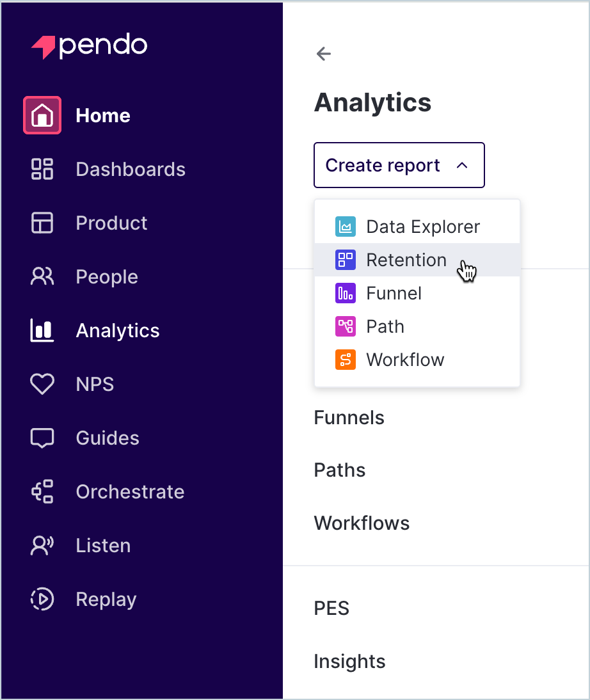
Task: Choose Data Explorer from report menu
Action: [417, 227]
